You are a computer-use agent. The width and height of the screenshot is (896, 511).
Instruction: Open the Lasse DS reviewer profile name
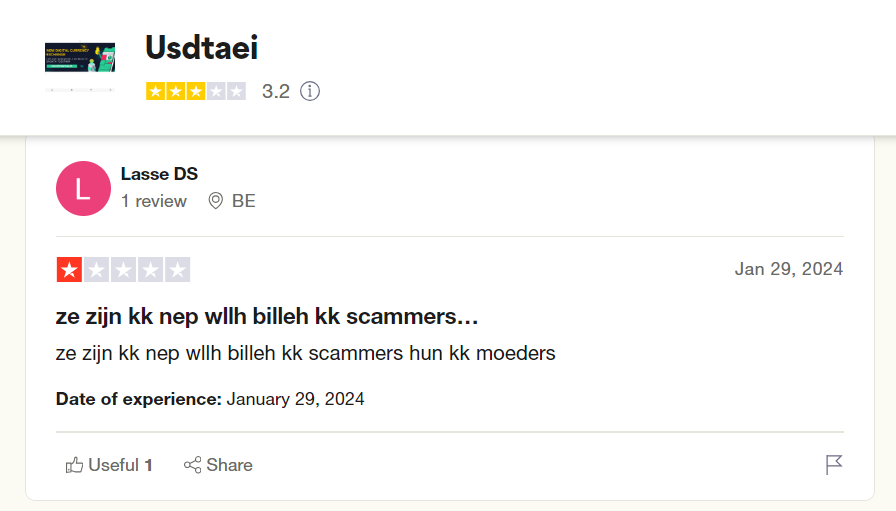[159, 174]
